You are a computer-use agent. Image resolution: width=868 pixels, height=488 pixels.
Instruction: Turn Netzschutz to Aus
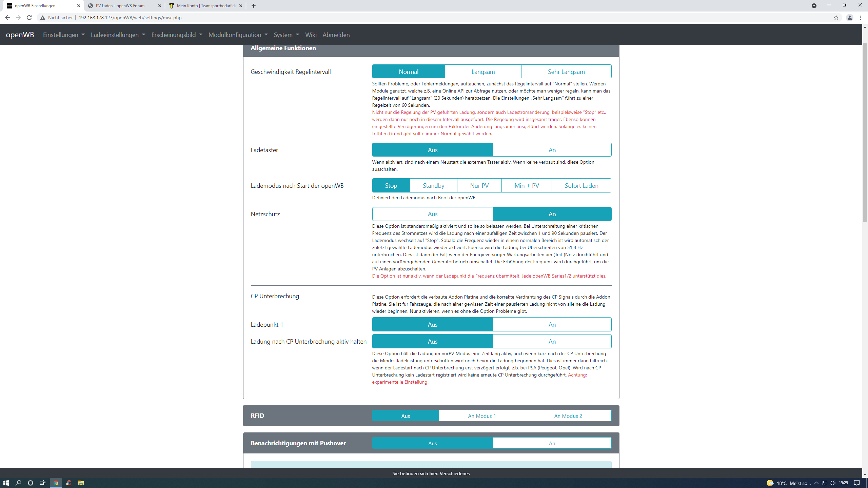click(432, 214)
